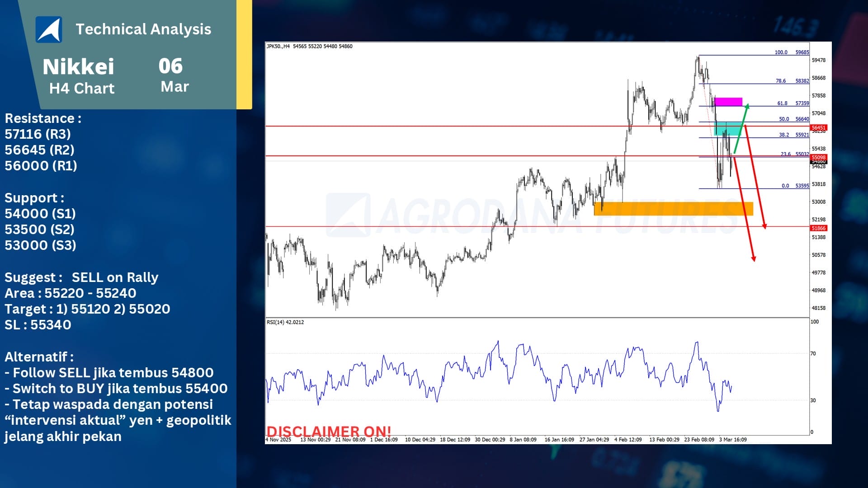
Task: Click the 57116 (R3) resistance text
Action: click(38, 134)
